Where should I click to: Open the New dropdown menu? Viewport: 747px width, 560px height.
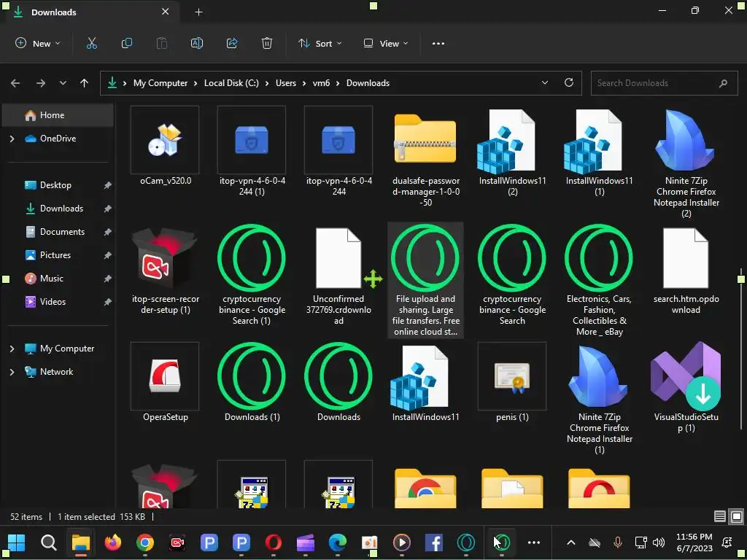pos(38,43)
